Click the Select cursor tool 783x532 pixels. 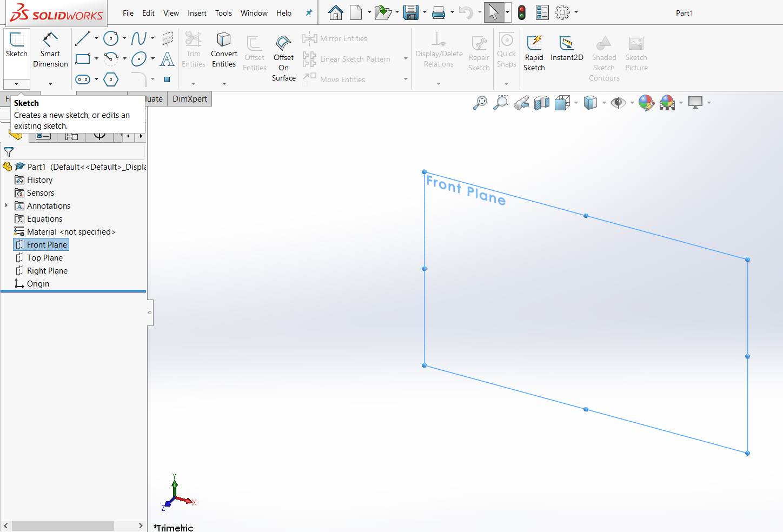(493, 12)
